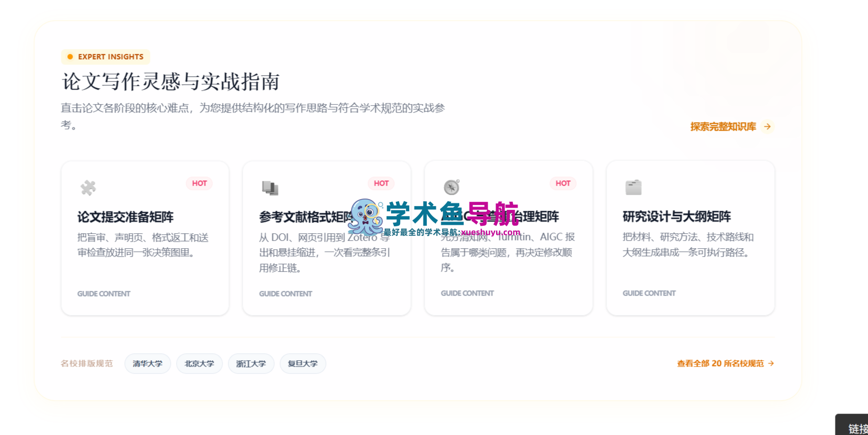Click HOT badge on the compass card

563,183
